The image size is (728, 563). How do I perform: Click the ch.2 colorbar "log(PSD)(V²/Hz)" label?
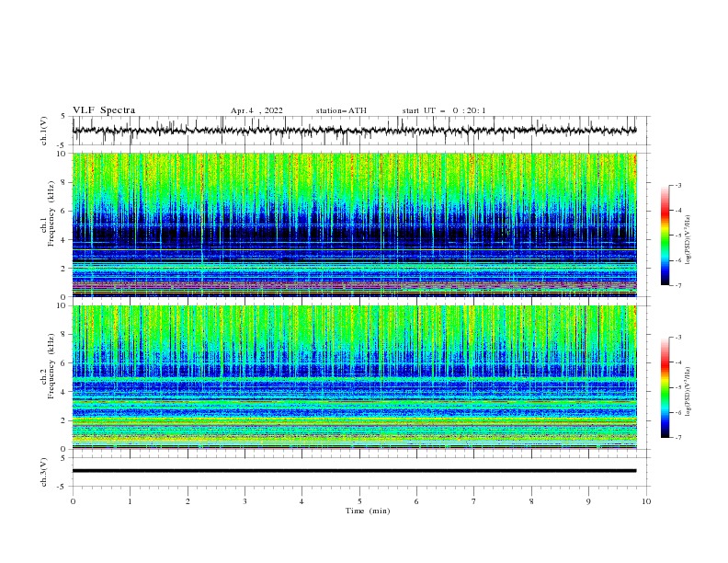[688, 391]
